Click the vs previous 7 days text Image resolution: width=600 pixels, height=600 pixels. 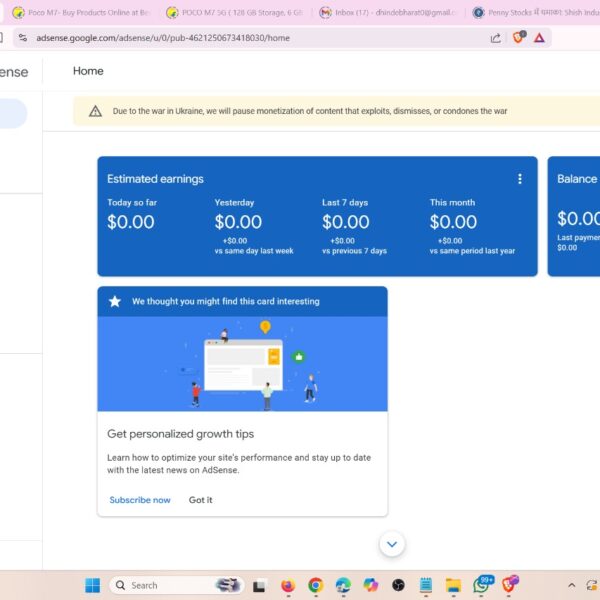(354, 251)
